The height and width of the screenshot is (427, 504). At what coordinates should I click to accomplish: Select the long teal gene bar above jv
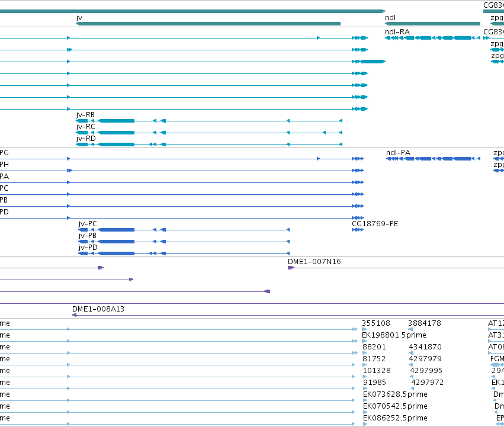pyautogui.click(x=192, y=11)
